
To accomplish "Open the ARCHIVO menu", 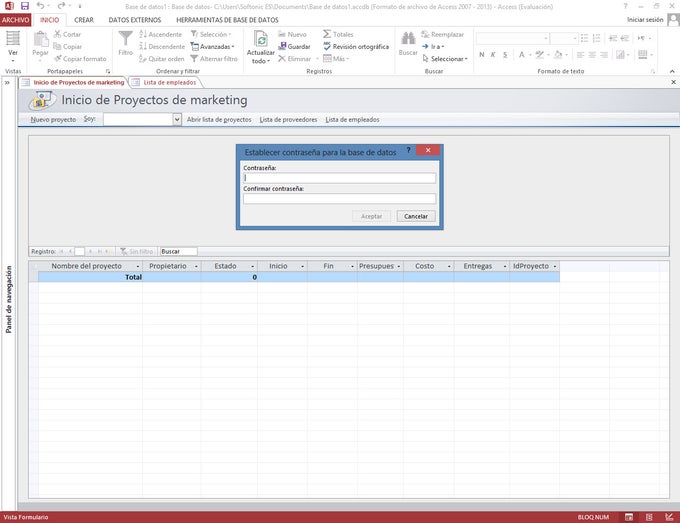I will point(16,20).
